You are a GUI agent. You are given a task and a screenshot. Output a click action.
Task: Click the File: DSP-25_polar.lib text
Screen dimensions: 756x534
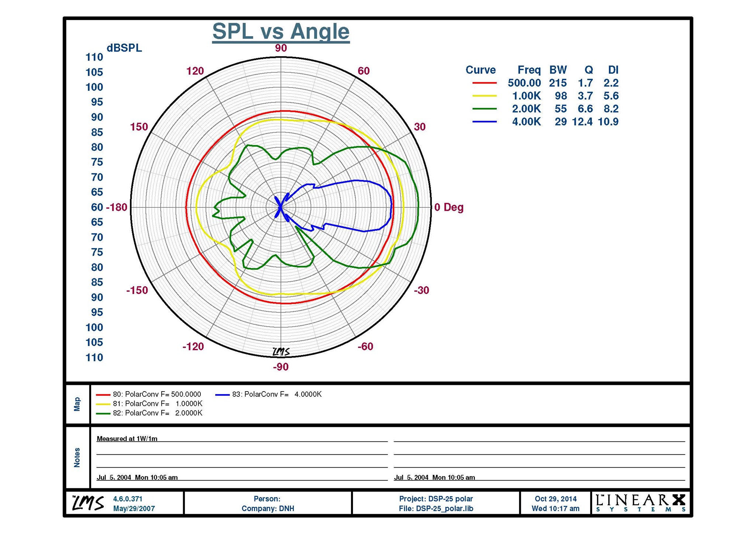tap(436, 509)
